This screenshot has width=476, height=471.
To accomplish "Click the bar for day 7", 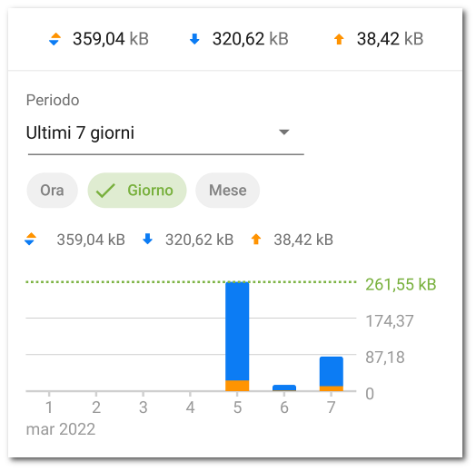I will click(x=332, y=374).
